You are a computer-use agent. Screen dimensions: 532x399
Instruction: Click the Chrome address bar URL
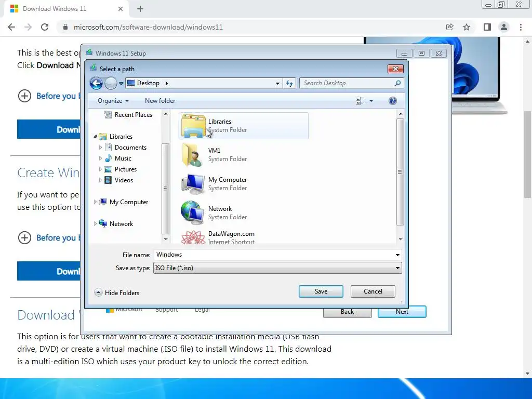148,27
